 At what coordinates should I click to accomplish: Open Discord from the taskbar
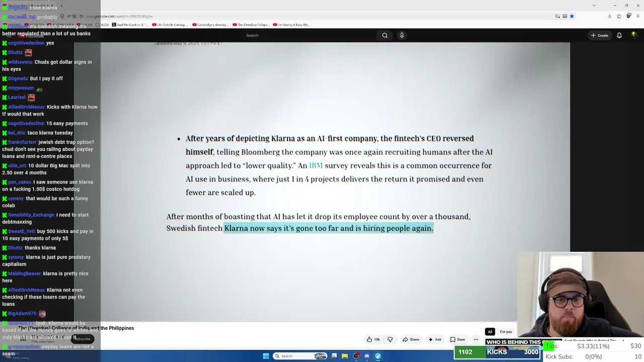367,356
